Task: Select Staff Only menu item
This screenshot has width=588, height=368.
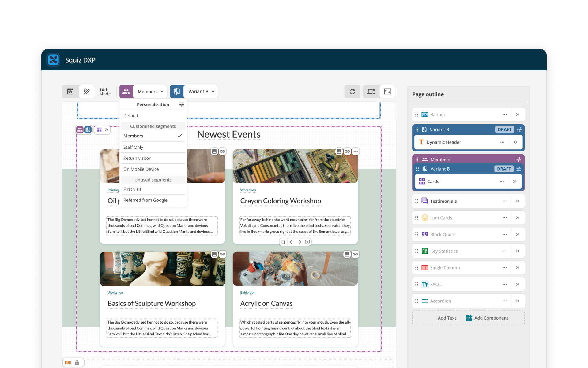Action: [x=133, y=147]
